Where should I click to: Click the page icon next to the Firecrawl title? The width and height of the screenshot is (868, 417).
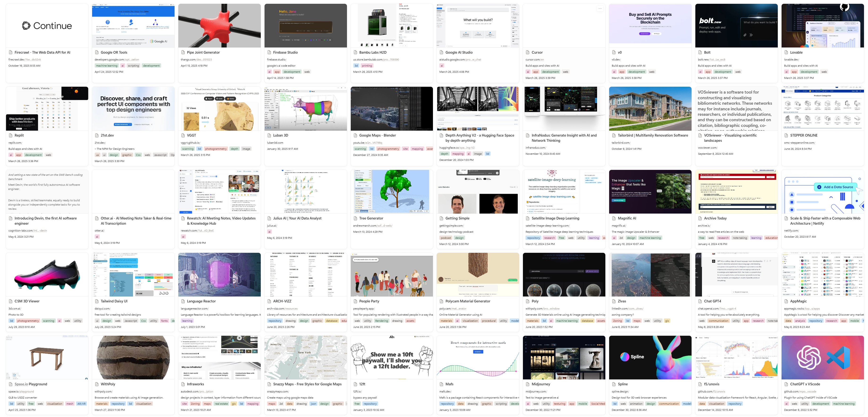pyautogui.click(x=11, y=52)
